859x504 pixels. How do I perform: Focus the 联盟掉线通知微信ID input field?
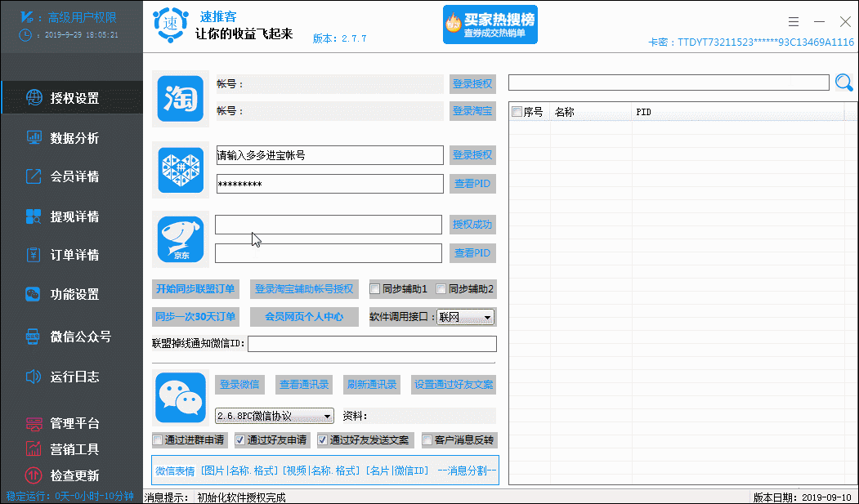click(373, 344)
